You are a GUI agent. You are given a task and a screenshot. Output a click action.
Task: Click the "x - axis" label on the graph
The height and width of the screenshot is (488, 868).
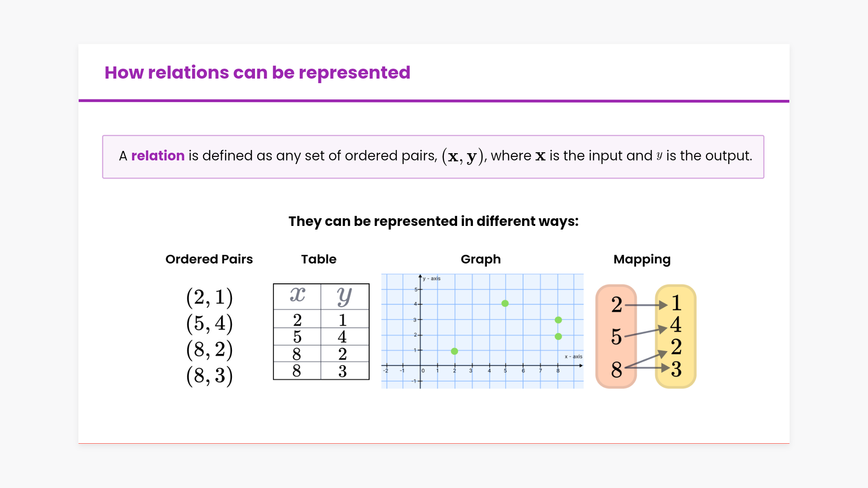pos(573,357)
